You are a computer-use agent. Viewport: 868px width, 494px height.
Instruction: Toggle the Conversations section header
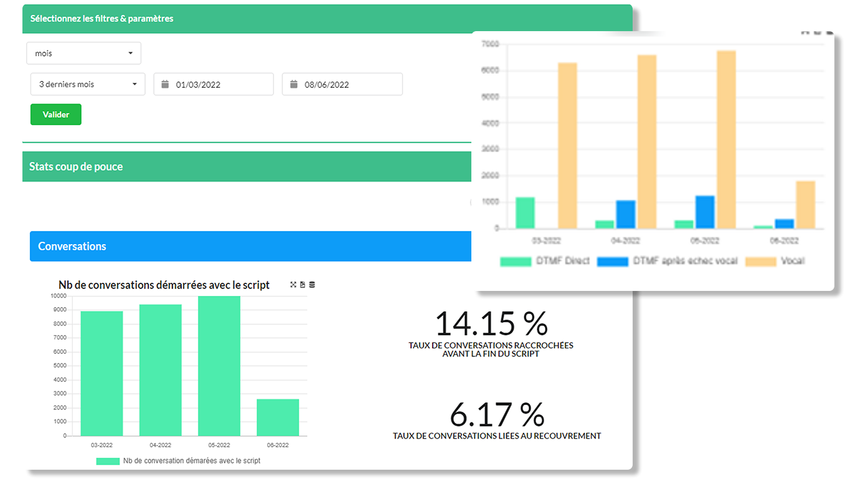coord(250,246)
